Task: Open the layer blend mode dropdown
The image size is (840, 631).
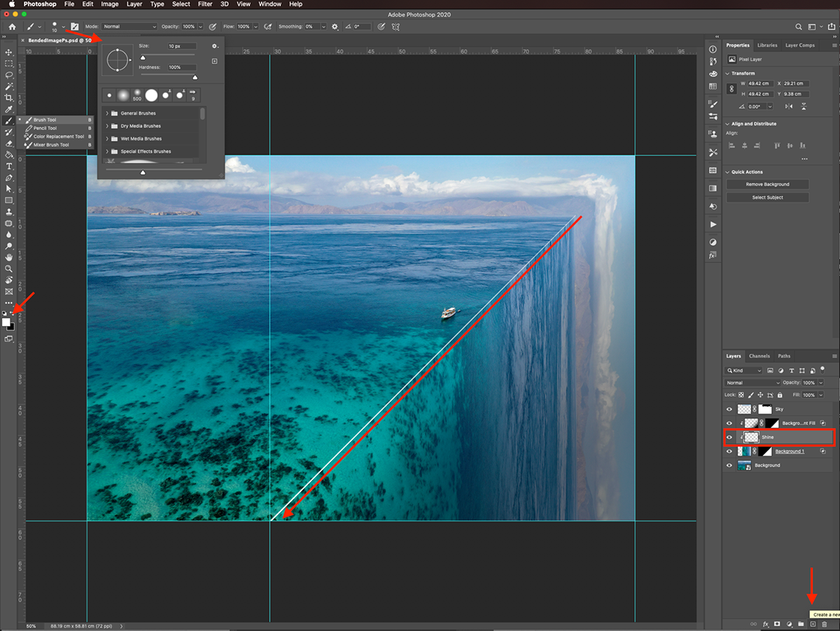Action: (x=752, y=383)
